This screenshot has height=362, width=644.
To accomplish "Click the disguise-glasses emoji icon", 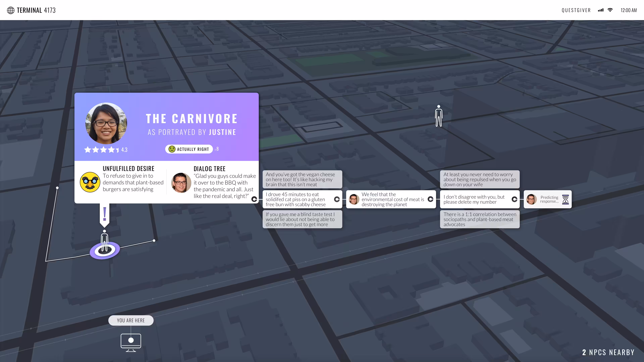I will click(90, 182).
